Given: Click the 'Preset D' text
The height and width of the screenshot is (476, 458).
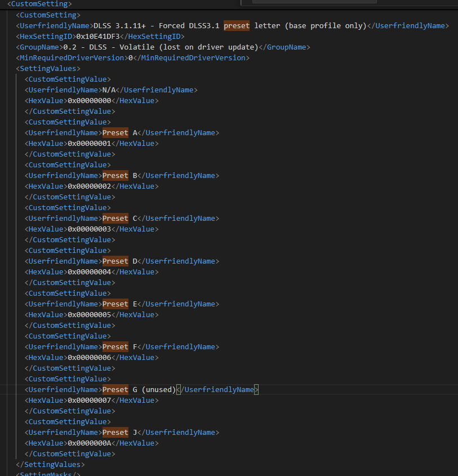Looking at the screenshot, I should point(120,261).
